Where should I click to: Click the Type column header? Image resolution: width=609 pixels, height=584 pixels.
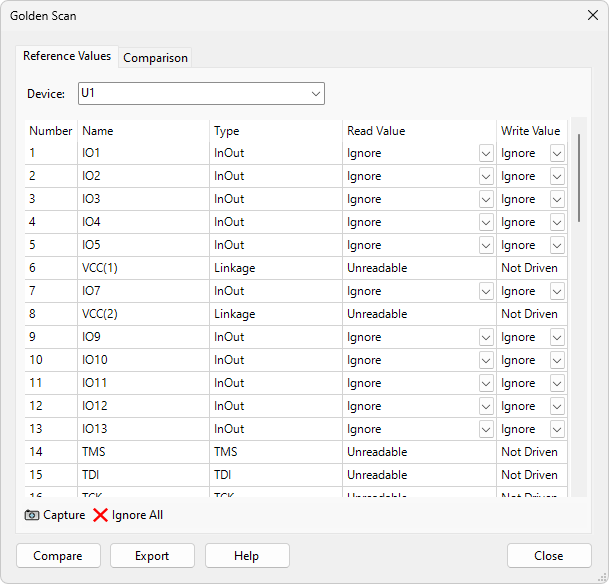(x=227, y=131)
